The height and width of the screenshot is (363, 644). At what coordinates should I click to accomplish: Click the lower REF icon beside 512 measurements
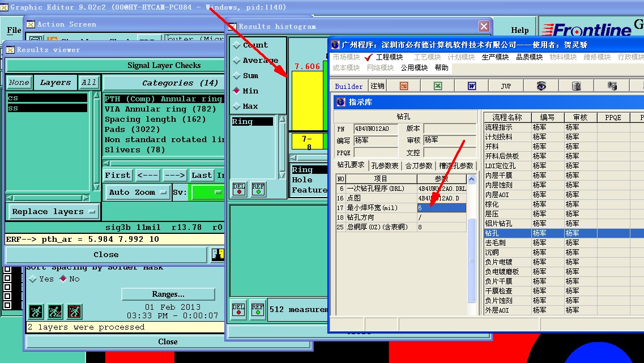tap(258, 310)
